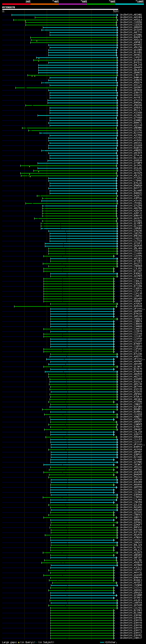Select label UniRef100_C3RX15
Image resolution: width=146 pixels, height=644 pixels.
coord(131,75)
